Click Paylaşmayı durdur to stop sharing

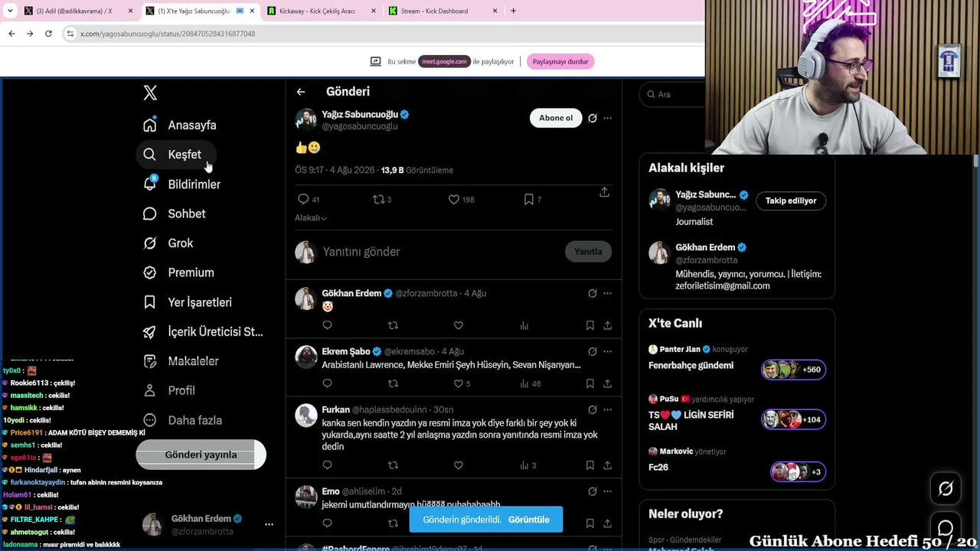pos(560,61)
